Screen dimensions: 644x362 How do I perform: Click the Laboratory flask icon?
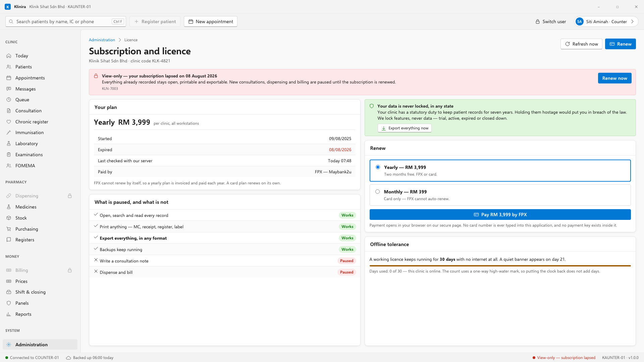9,143
